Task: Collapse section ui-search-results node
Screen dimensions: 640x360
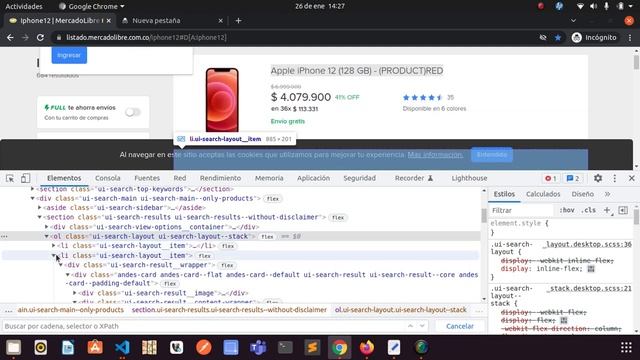Action: (x=40, y=217)
